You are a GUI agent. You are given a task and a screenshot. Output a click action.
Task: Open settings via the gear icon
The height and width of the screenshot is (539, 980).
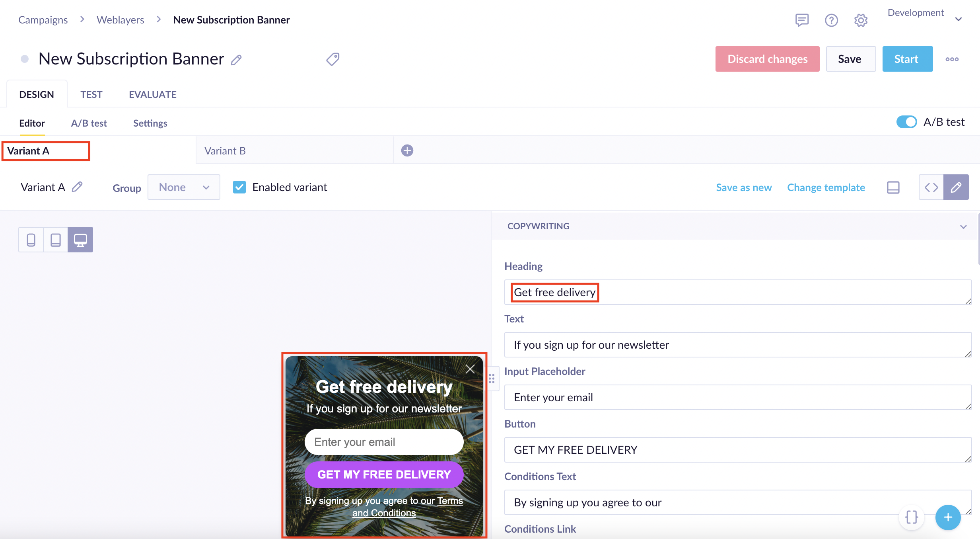click(861, 20)
